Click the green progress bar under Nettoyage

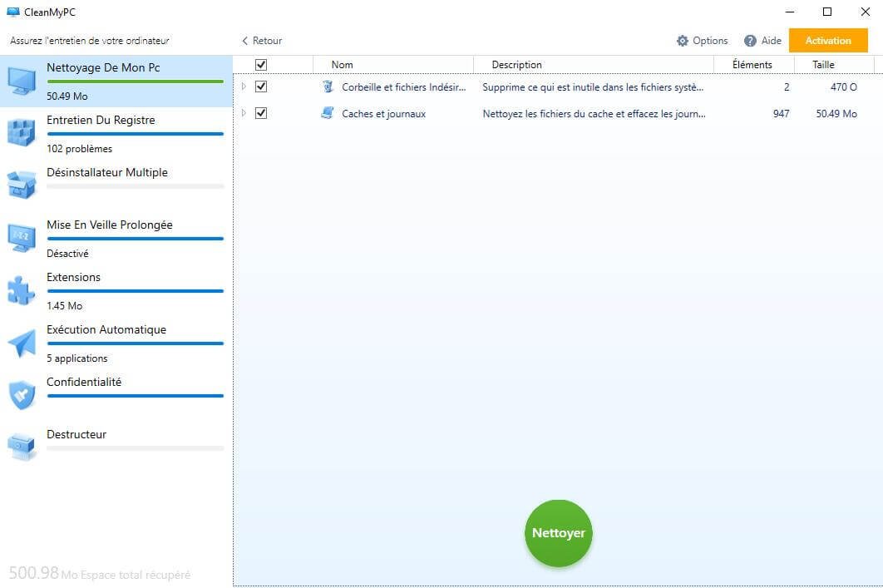pyautogui.click(x=136, y=82)
